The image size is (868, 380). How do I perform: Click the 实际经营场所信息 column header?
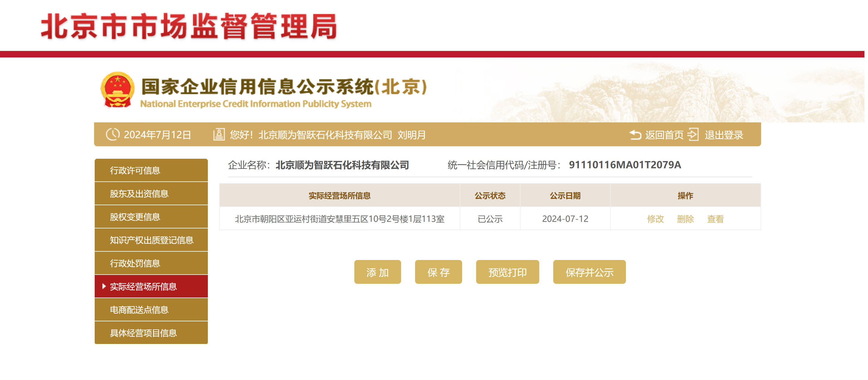coord(340,196)
